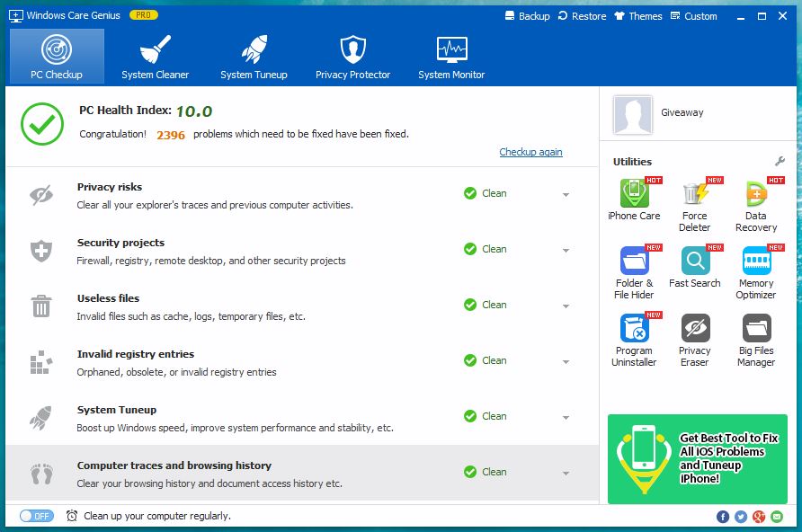Open Data Recovery utility
Screen dimensions: 802x532
click(x=756, y=204)
